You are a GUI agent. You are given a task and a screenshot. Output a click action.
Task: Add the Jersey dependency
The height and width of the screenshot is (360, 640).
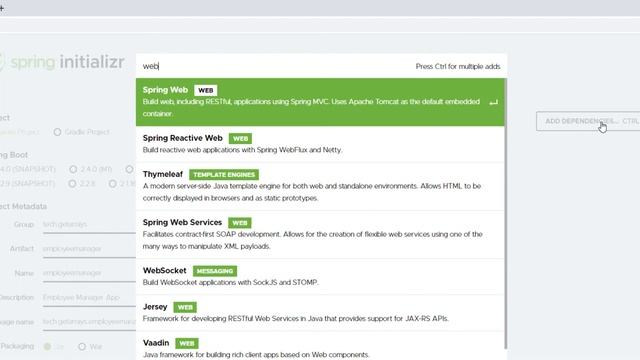[x=320, y=313]
